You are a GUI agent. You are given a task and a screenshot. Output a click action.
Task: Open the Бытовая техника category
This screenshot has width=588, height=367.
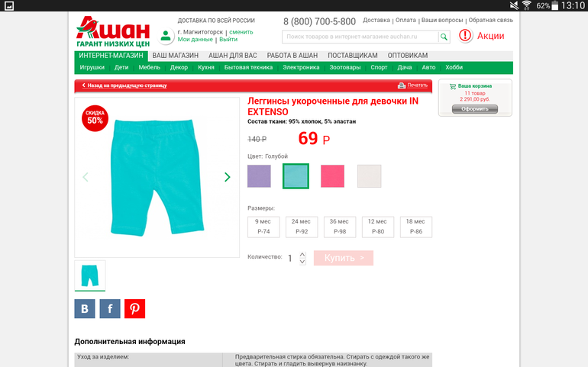click(248, 67)
